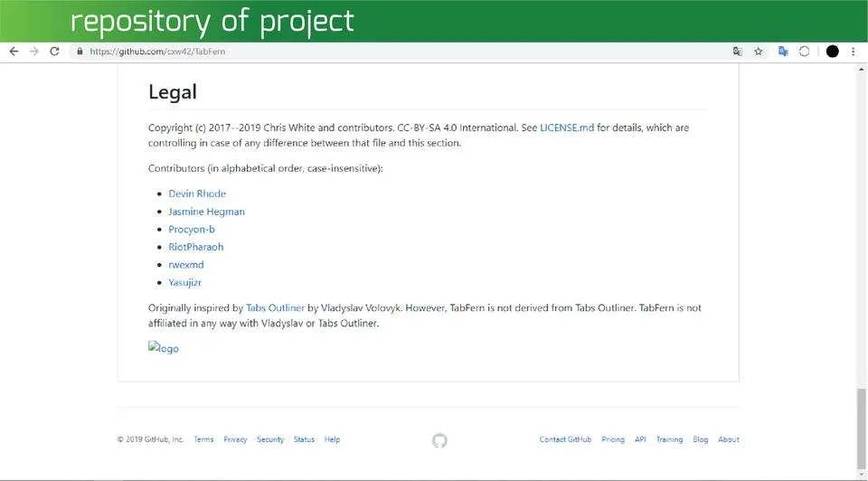Click the "© 2019 GitHub, Inc." footer text
Viewport: 868px width, 481px height.
tap(150, 439)
